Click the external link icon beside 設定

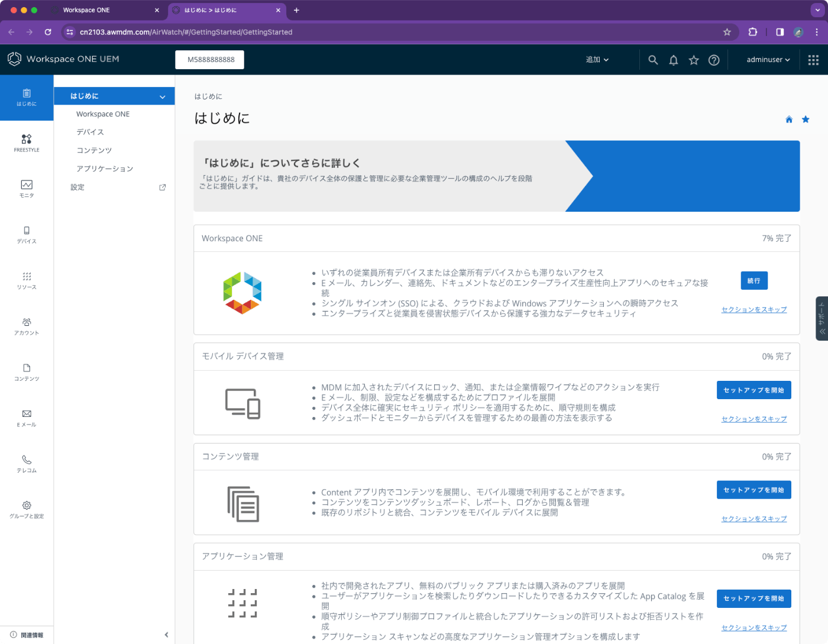(163, 187)
